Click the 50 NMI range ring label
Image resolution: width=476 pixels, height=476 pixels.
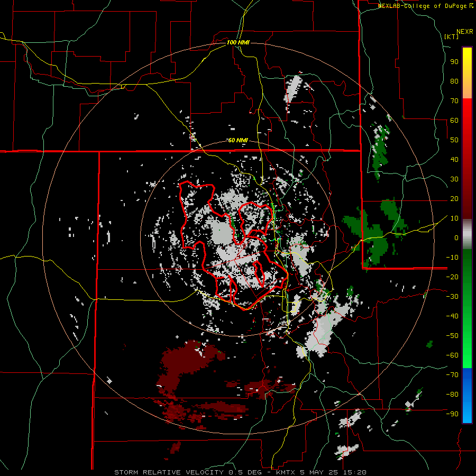(x=238, y=140)
